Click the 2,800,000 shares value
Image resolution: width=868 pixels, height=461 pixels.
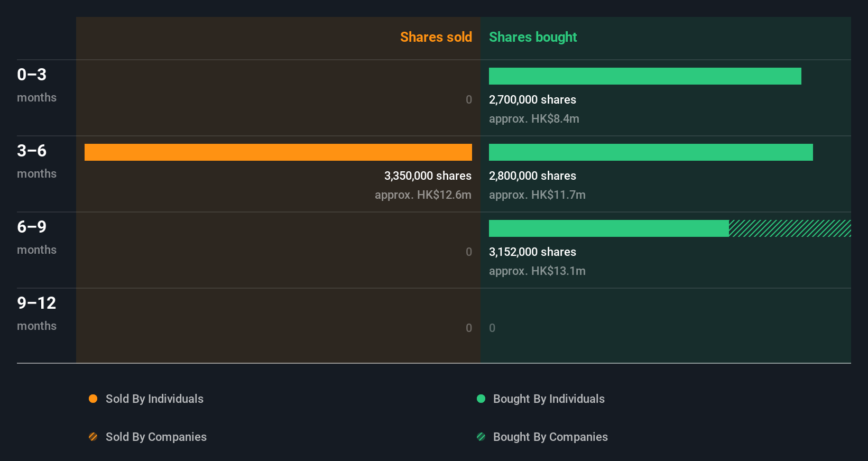click(532, 176)
